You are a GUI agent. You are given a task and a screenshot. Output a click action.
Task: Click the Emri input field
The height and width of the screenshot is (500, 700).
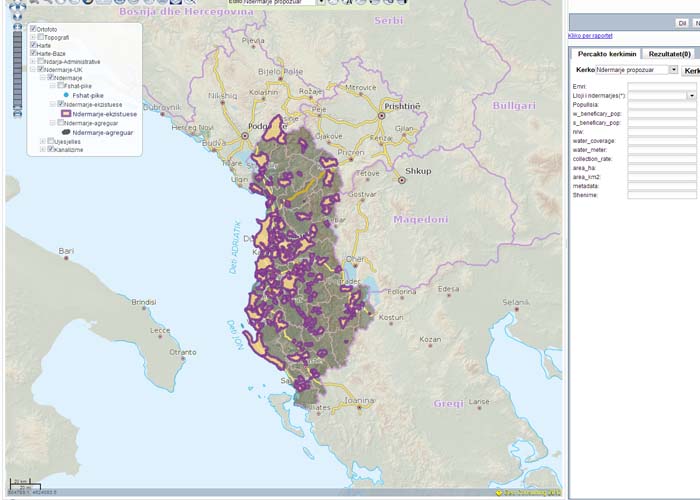click(662, 86)
